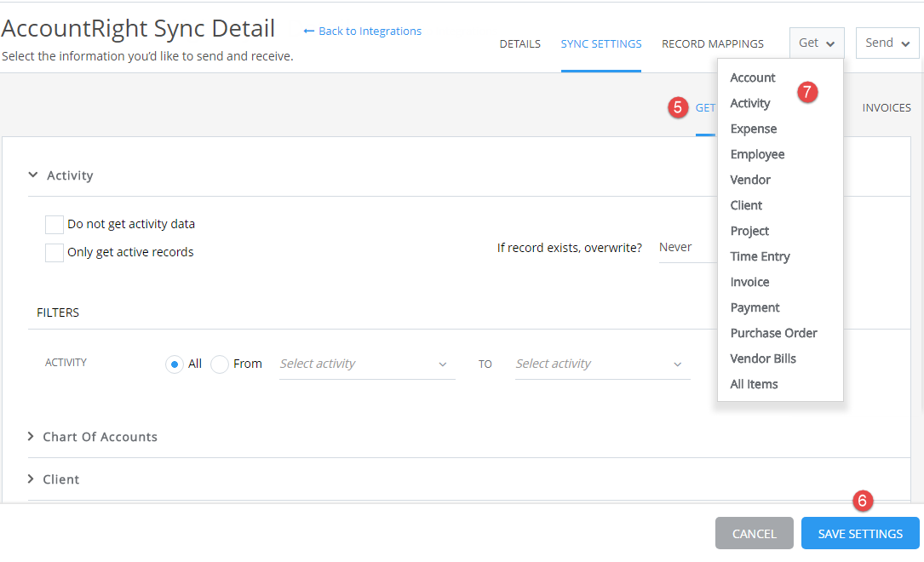Choose Payment from the Get menu

(755, 307)
